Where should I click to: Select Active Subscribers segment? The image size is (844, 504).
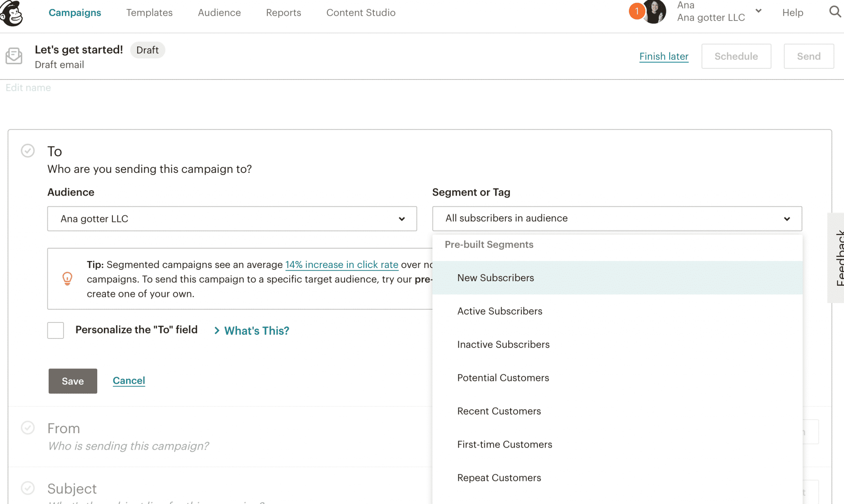617,311
